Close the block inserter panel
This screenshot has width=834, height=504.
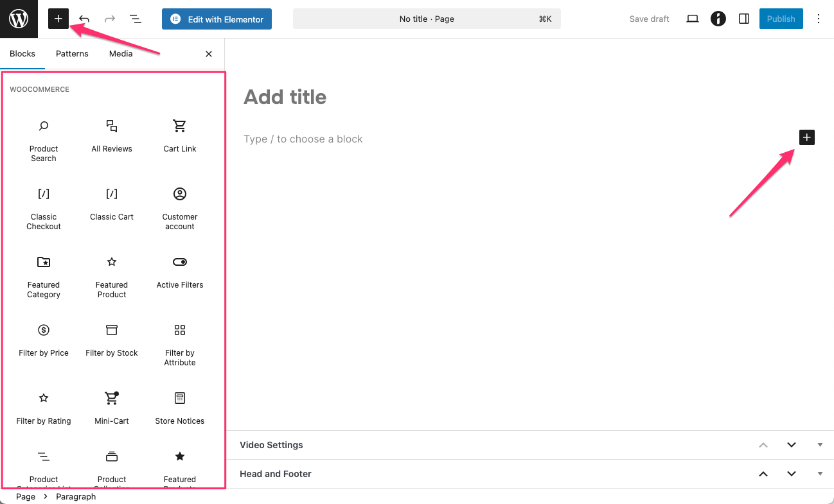coord(208,54)
